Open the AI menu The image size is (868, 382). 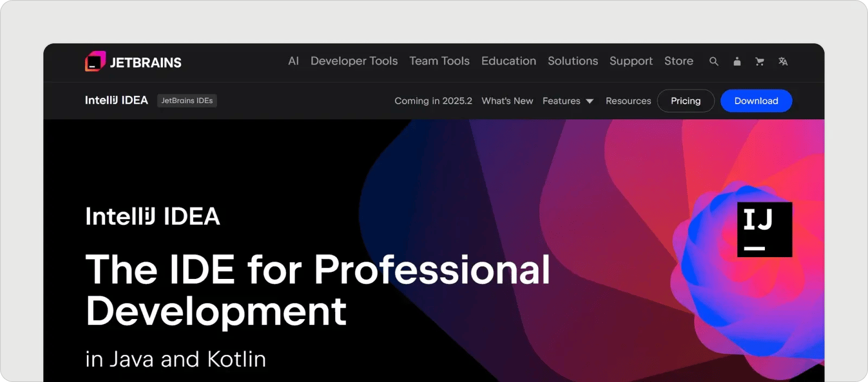coord(293,61)
